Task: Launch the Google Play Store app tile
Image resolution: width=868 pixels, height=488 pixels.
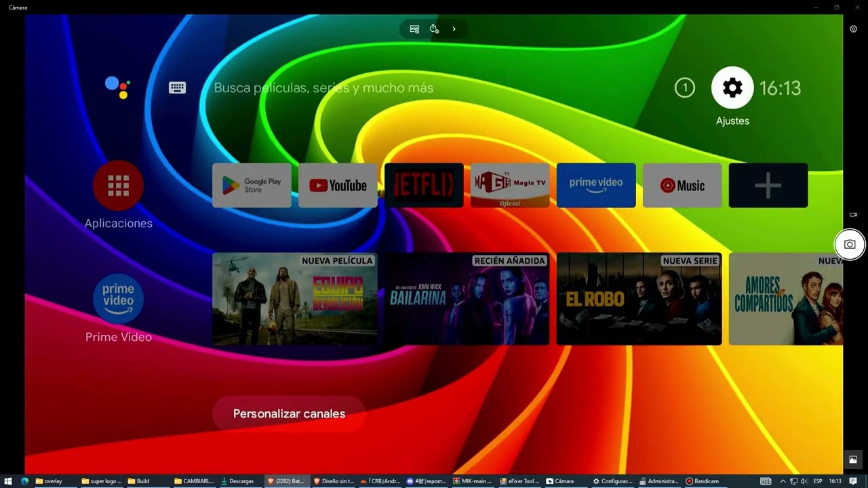Action: 252,185
